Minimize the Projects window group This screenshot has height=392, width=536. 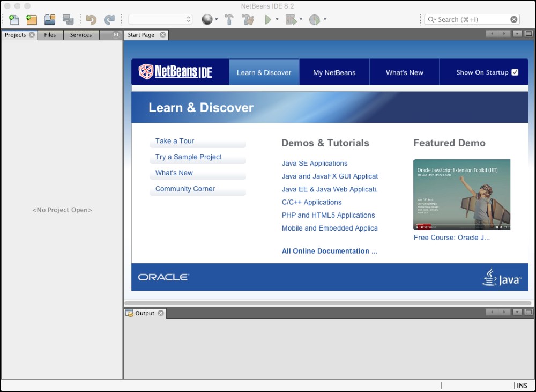click(116, 35)
